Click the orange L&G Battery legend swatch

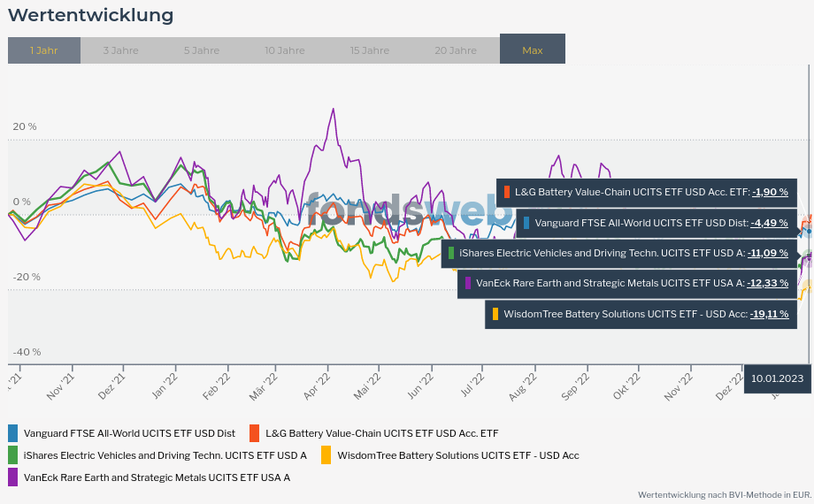[254, 433]
